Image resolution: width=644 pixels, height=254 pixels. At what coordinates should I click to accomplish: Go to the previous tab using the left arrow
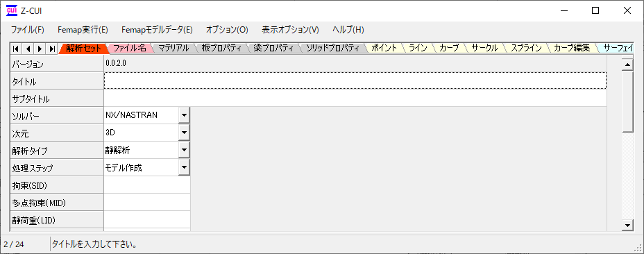[28, 49]
